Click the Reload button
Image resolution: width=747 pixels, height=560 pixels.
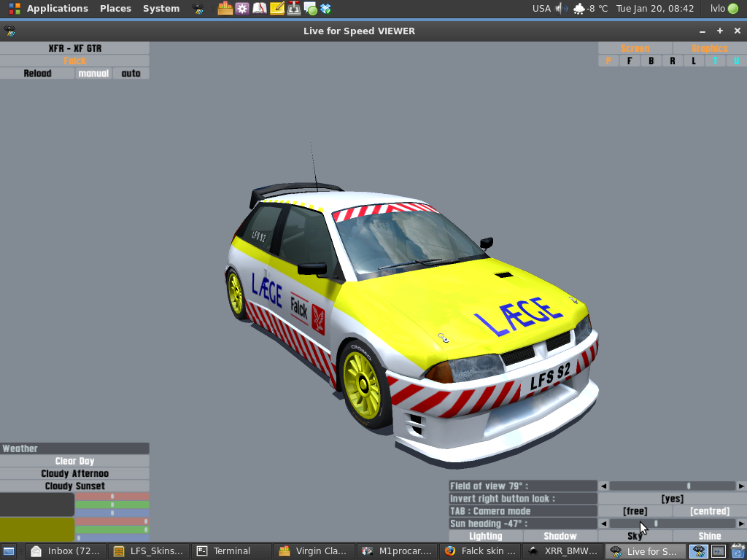37,74
